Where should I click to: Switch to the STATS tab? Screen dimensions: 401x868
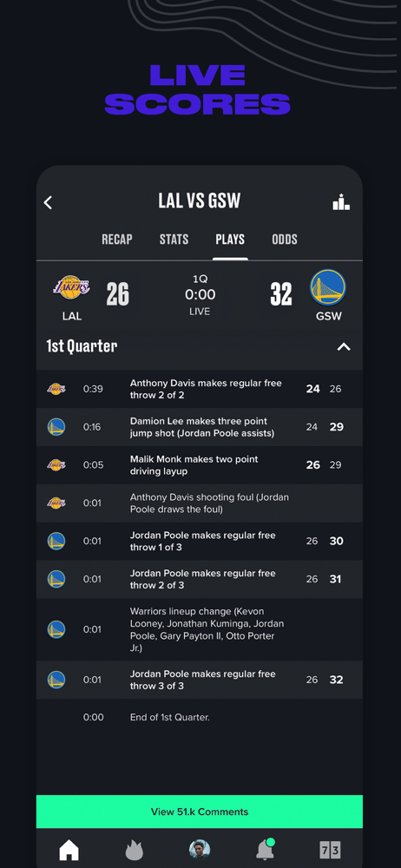[174, 240]
